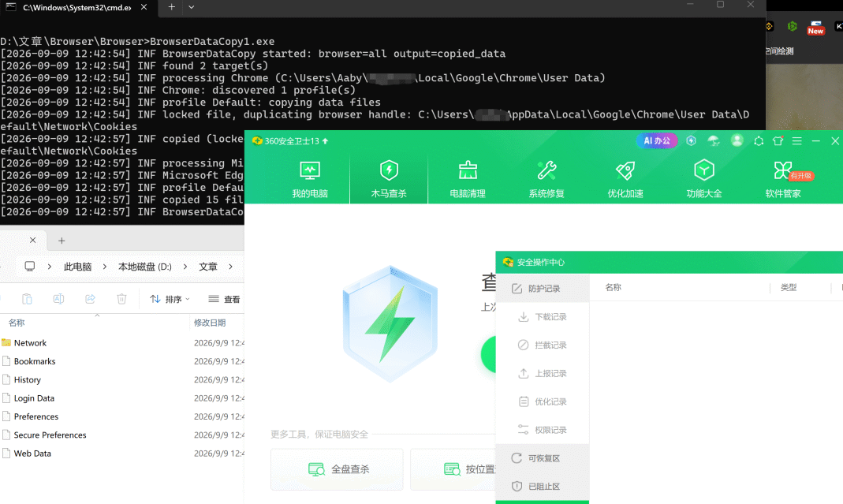This screenshot has height=504, width=843.
Task: Open the skin T-shirt icon in 360
Action: pos(778,141)
